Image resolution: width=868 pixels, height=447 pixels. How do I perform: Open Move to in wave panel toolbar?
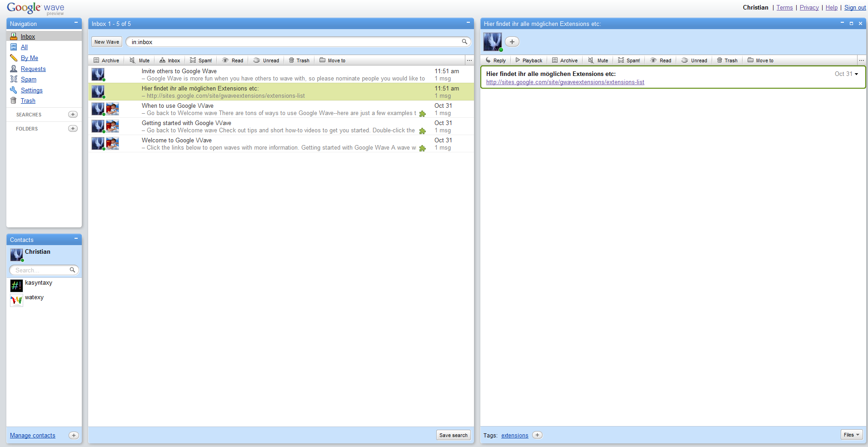coord(760,60)
